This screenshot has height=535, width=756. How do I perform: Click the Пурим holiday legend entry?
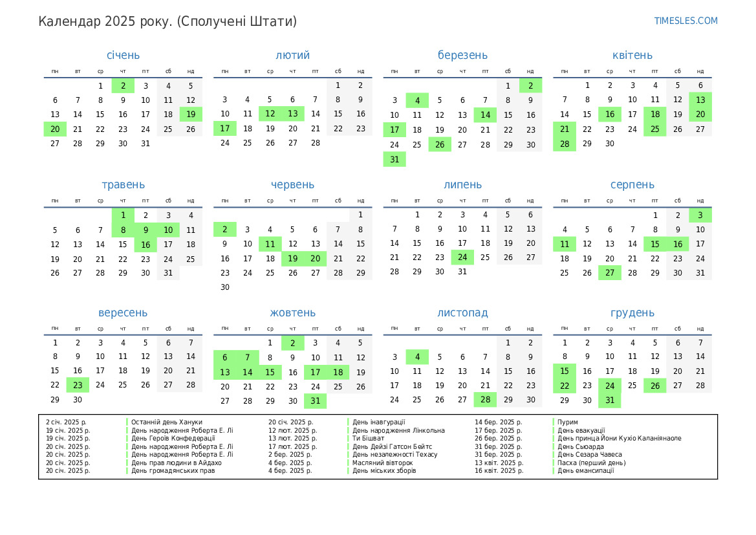point(568,422)
